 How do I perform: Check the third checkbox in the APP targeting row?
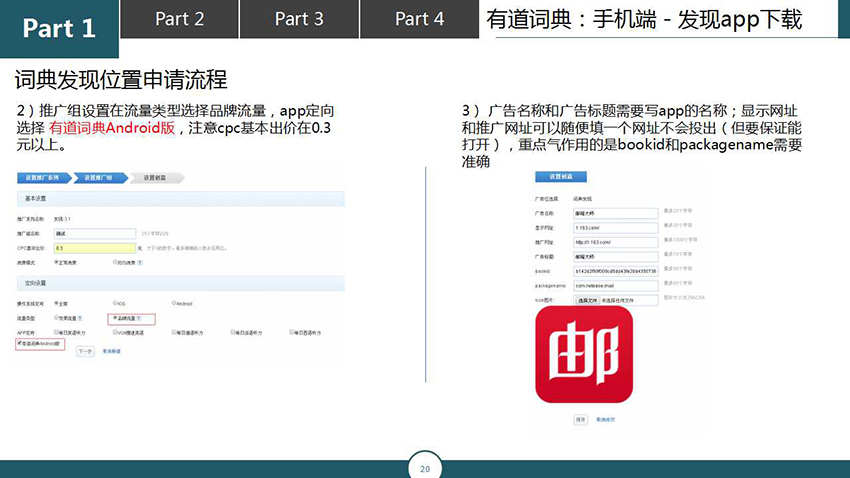pyautogui.click(x=174, y=332)
